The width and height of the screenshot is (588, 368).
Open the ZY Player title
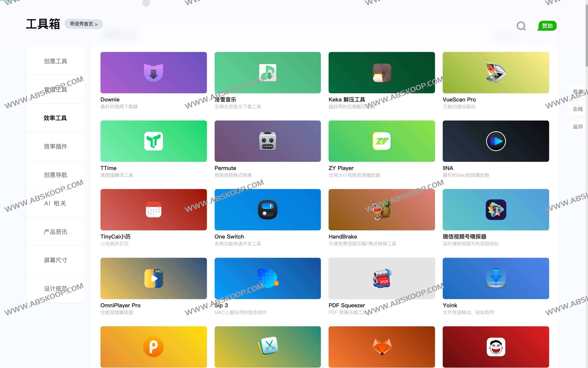[341, 168]
